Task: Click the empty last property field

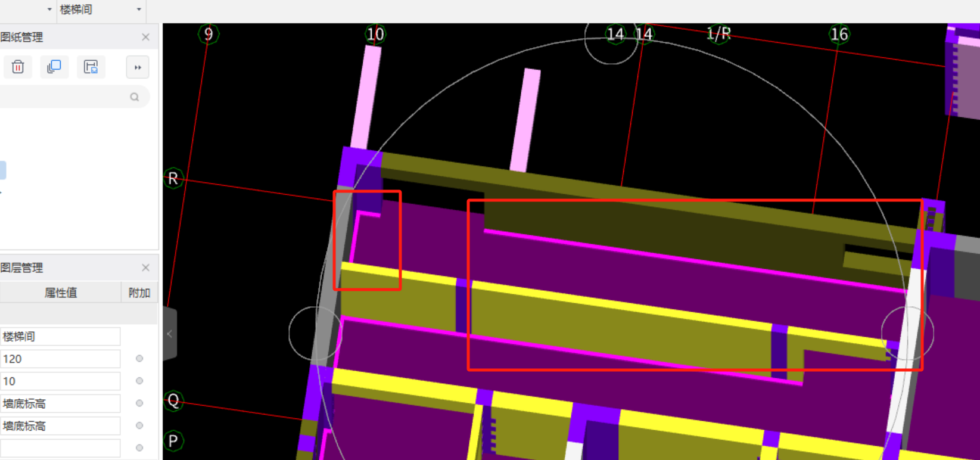Action: tap(60, 448)
